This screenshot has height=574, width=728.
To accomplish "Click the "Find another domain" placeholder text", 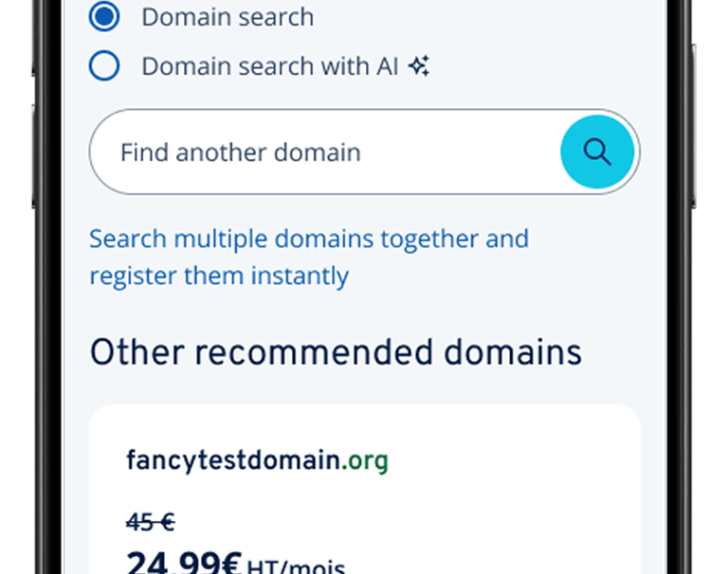I will [240, 152].
